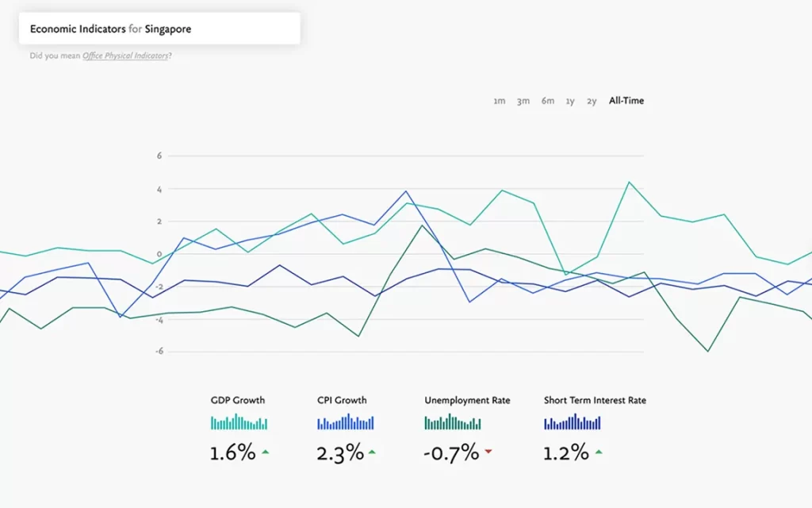Click the -0.7% unemployment value
812x508 pixels.
tap(451, 453)
